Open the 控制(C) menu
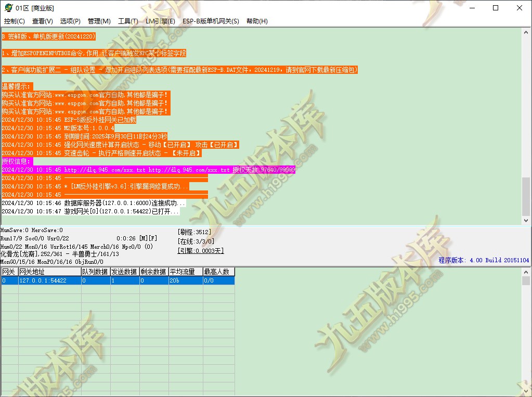 click(14, 21)
